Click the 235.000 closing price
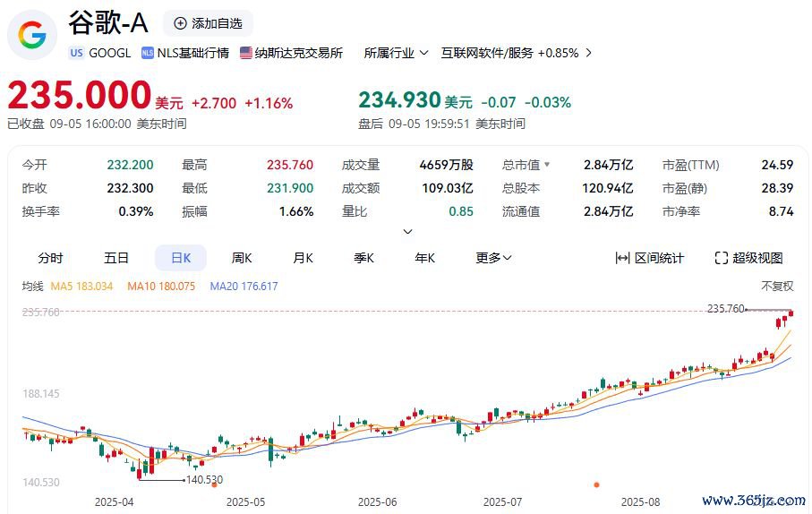The image size is (812, 514). tap(80, 96)
